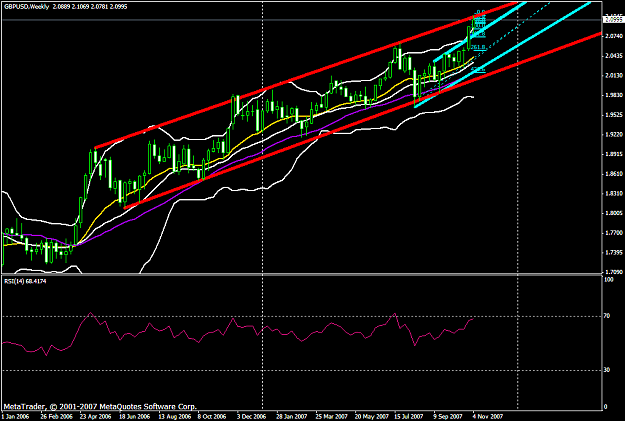
Task: Click the RSI scale value 100
Action: click(x=609, y=280)
